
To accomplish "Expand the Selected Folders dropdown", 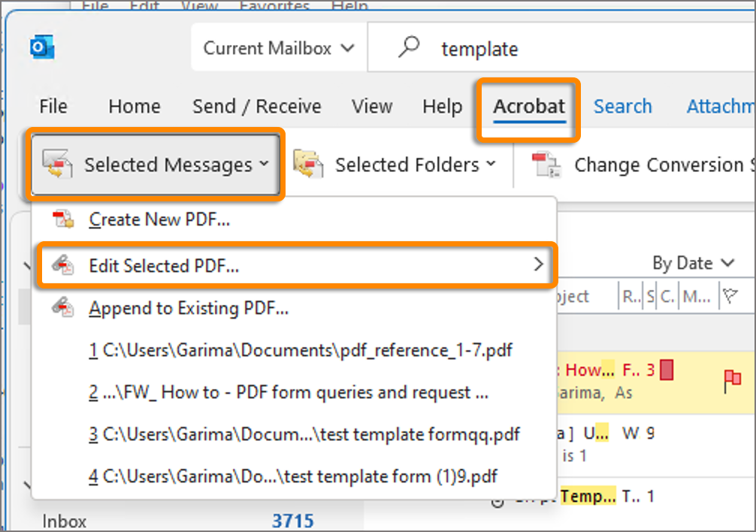I will [x=491, y=165].
